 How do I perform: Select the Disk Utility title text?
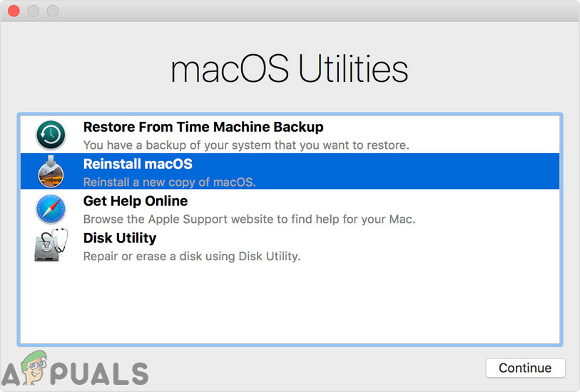click(120, 238)
